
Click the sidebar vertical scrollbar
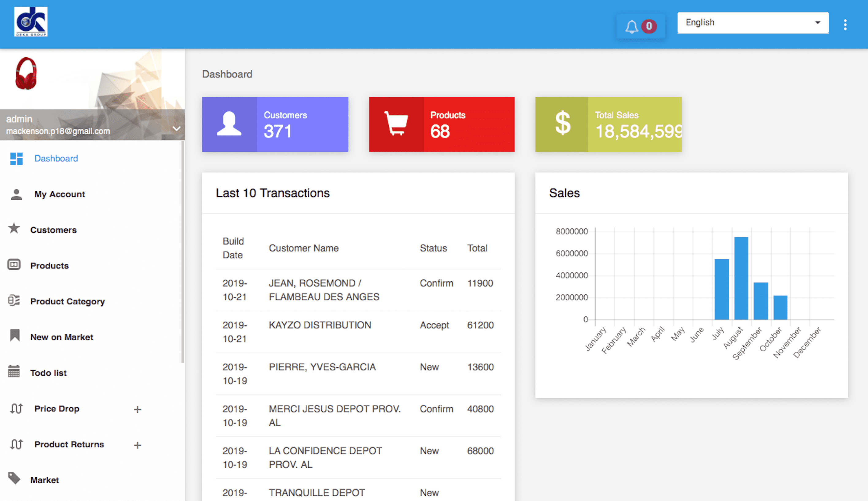183,251
